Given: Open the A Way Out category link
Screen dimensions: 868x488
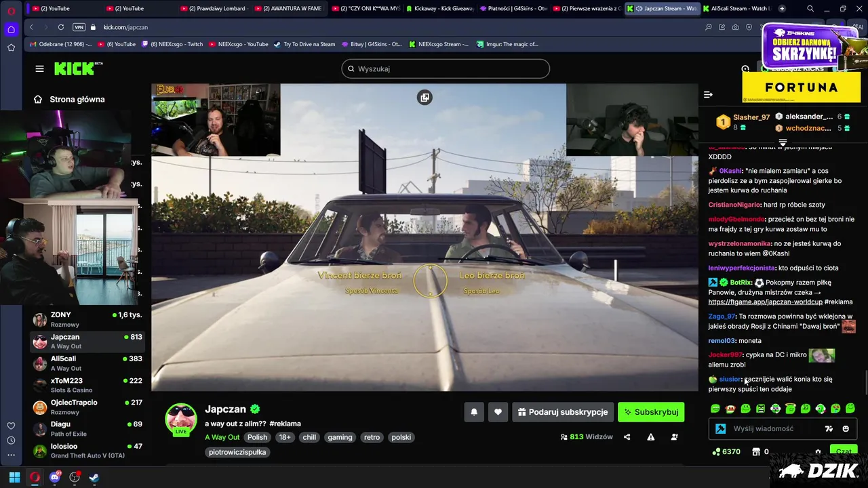Looking at the screenshot, I should pyautogui.click(x=222, y=437).
